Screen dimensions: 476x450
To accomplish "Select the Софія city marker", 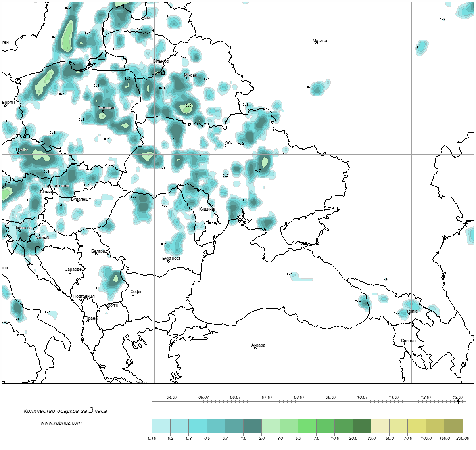I will tap(133, 295).
